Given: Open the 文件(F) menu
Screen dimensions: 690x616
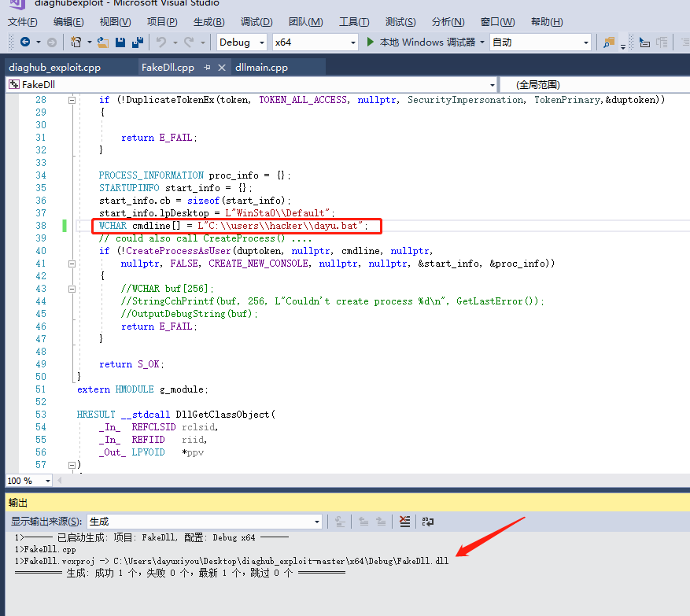Looking at the screenshot, I should point(23,21).
